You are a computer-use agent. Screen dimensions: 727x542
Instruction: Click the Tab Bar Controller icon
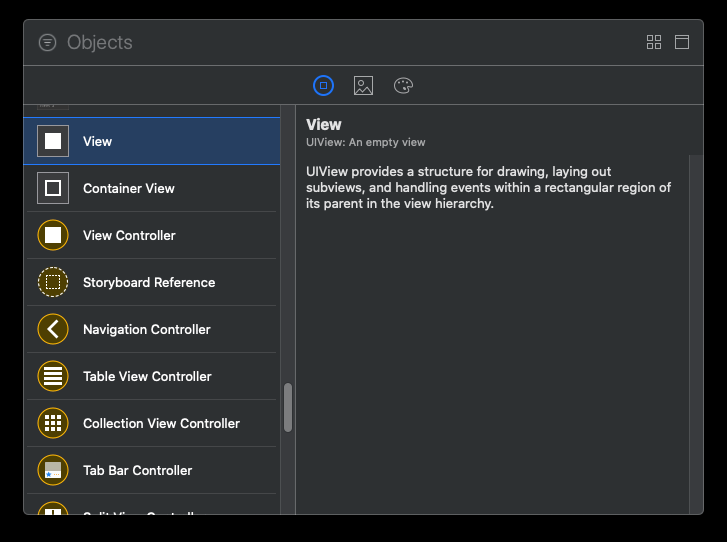pyautogui.click(x=53, y=470)
